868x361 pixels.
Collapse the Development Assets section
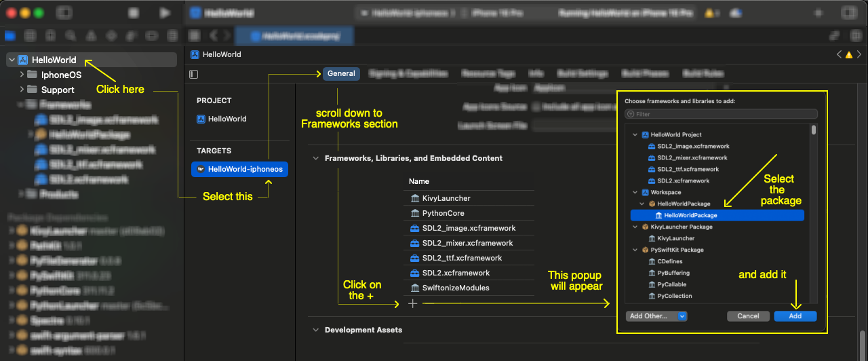[x=315, y=330]
